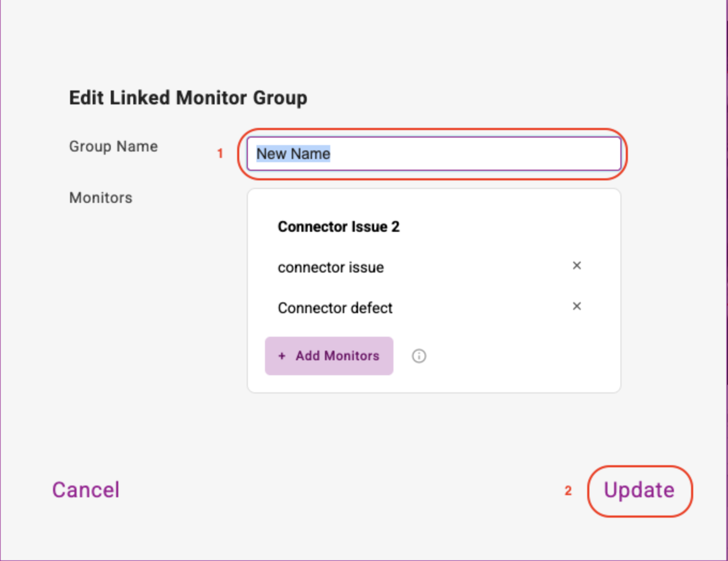This screenshot has height=561, width=728.
Task: Click the Add Monitors button
Action: pyautogui.click(x=329, y=356)
